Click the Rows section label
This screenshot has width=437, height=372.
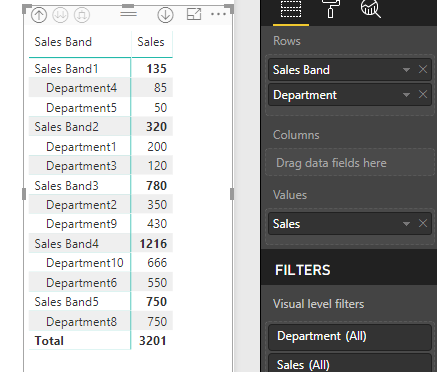click(x=287, y=41)
